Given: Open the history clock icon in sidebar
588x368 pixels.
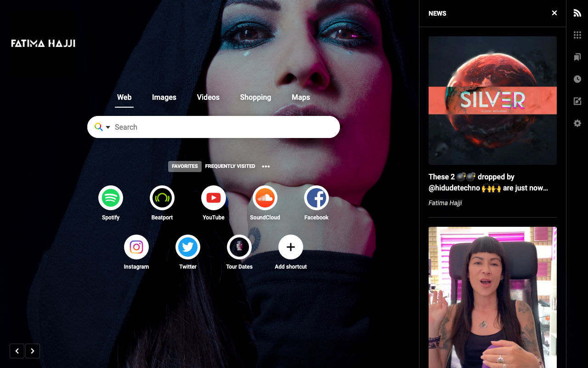Looking at the screenshot, I should click(x=577, y=79).
